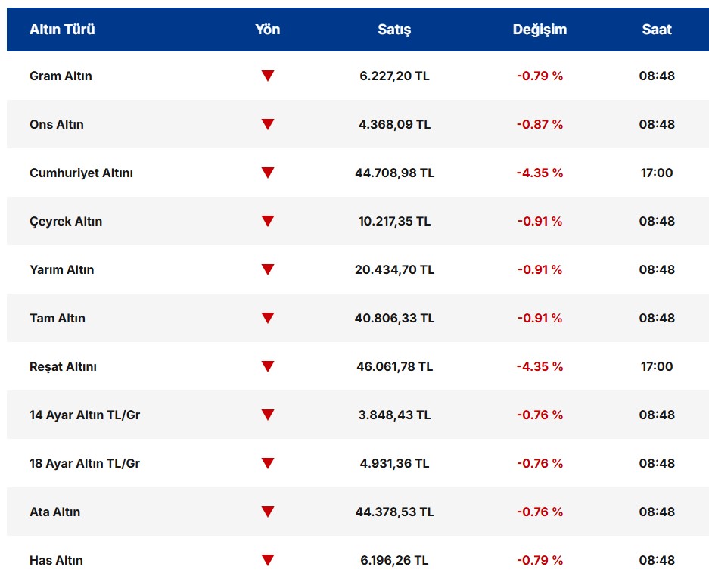Open the Gram Altın name link

point(61,76)
